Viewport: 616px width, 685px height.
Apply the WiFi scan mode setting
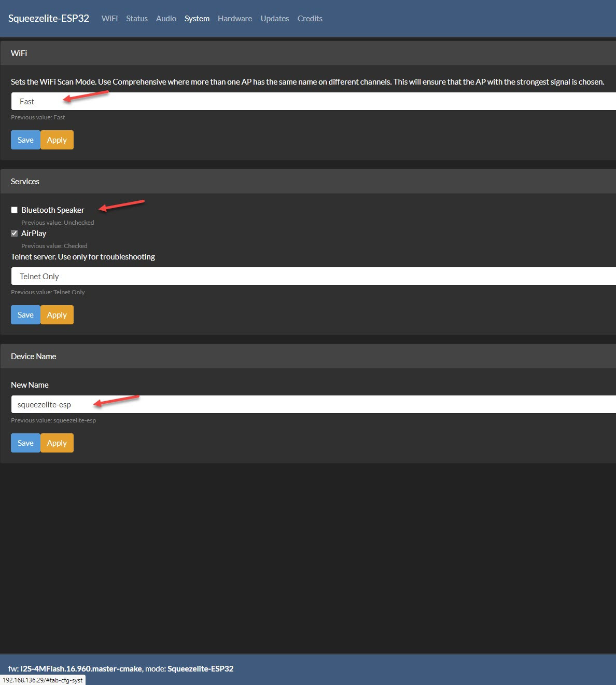point(57,140)
